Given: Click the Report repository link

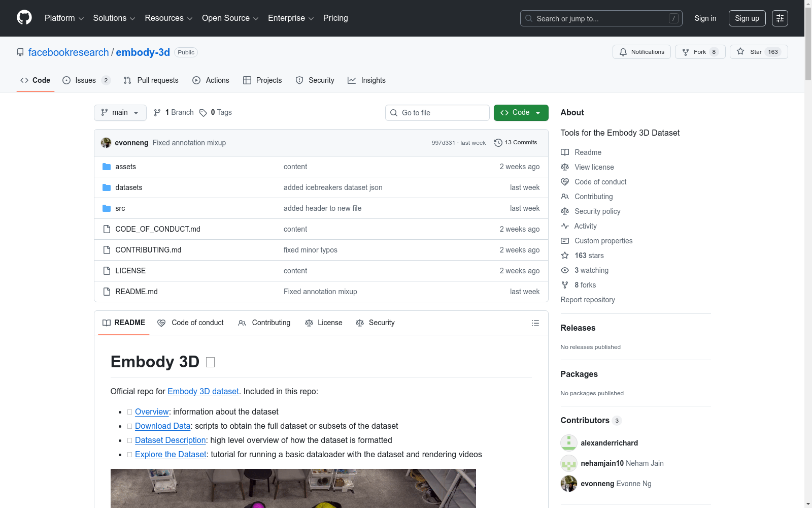Looking at the screenshot, I should [x=588, y=300].
